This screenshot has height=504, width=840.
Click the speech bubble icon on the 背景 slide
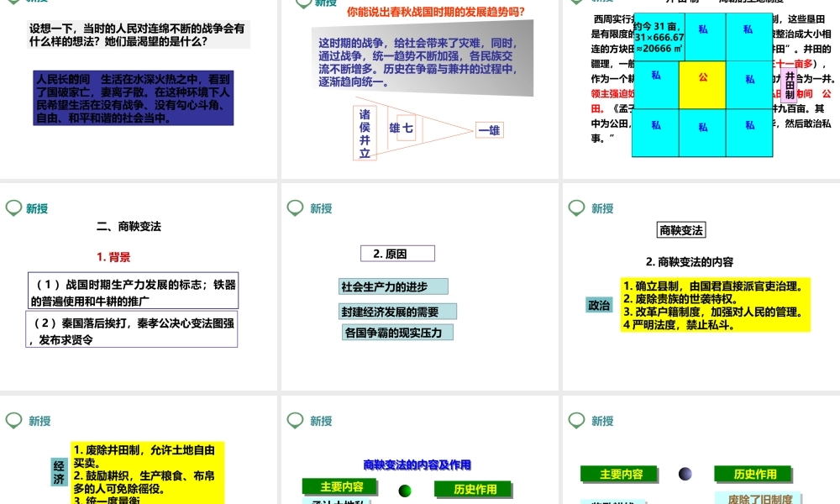click(13, 208)
